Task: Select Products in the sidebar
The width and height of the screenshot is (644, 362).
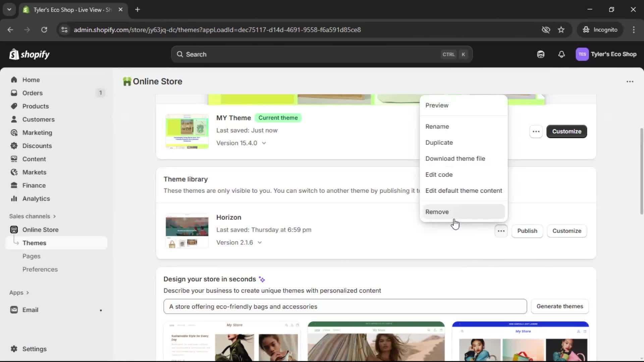Action: 35,106
